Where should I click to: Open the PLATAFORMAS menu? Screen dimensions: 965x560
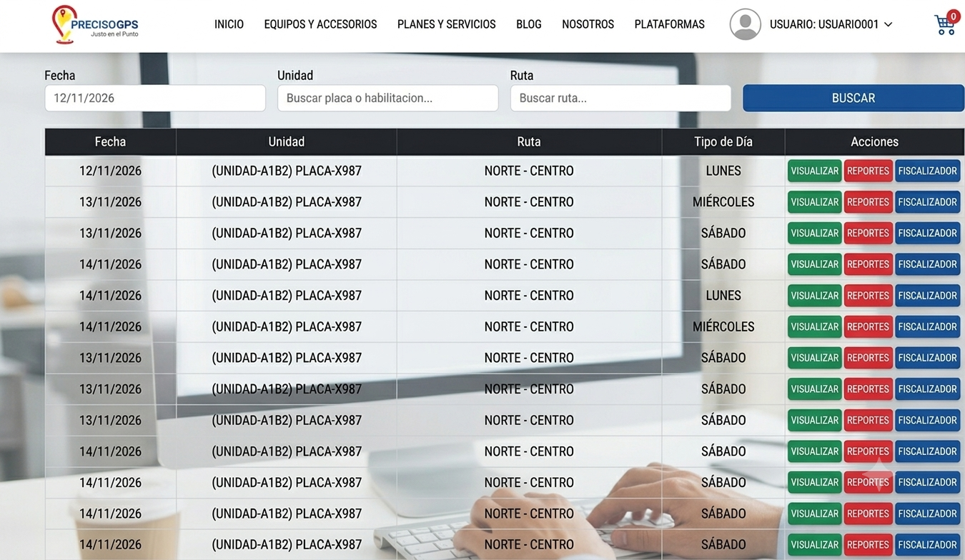(x=669, y=24)
